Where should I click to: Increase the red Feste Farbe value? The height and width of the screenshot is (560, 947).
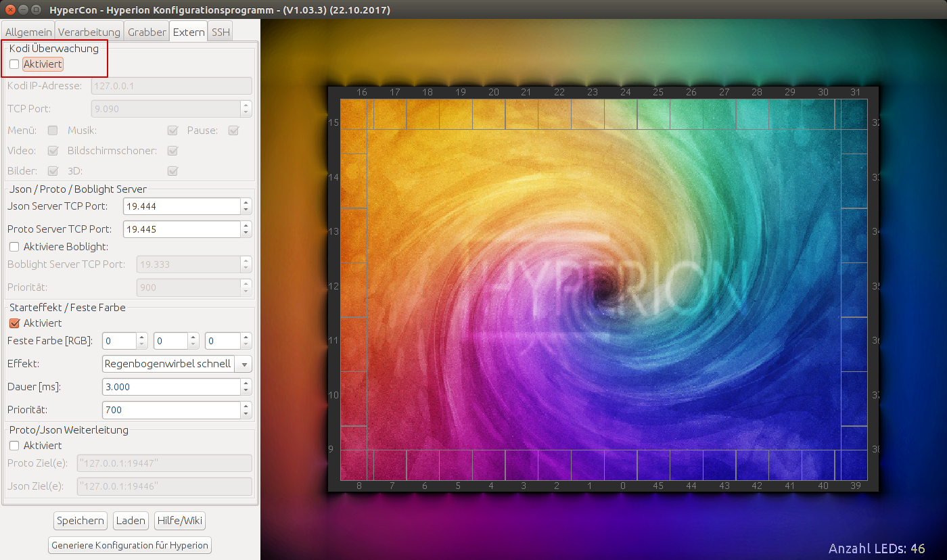tap(142, 337)
